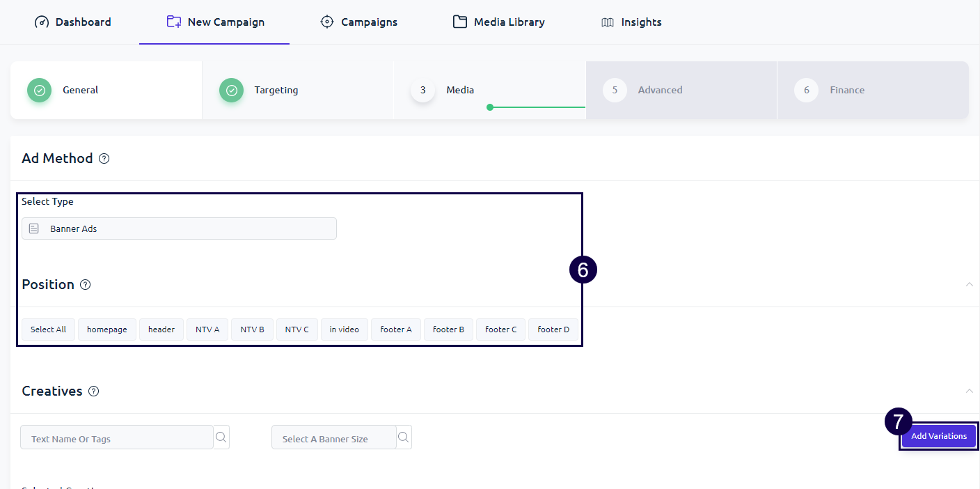Click the Add Variations button
This screenshot has height=489, width=980.
coord(938,436)
